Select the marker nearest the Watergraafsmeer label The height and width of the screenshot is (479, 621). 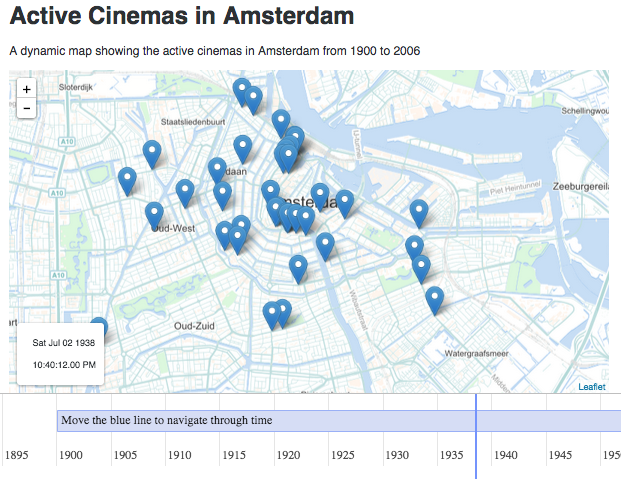point(434,301)
